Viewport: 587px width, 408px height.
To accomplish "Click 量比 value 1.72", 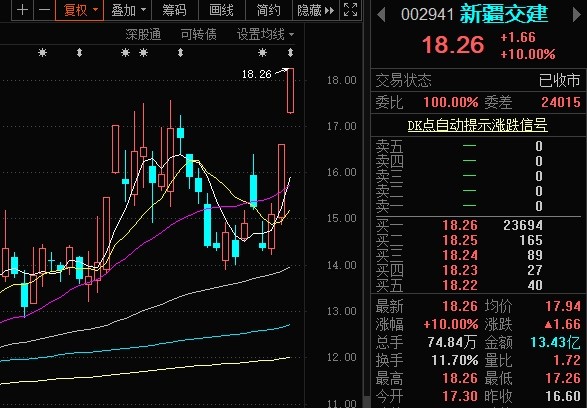I will pos(567,360).
